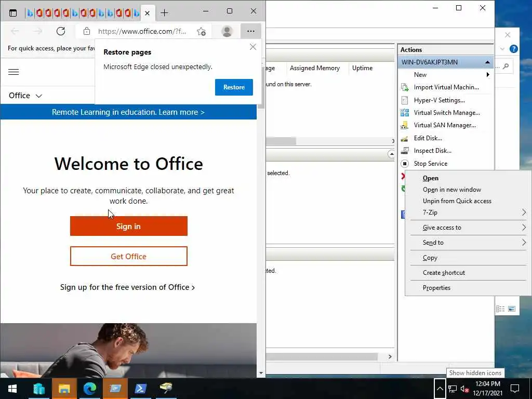Open File Explorer from taskbar
Viewport: 532px width, 399px height.
64,389
